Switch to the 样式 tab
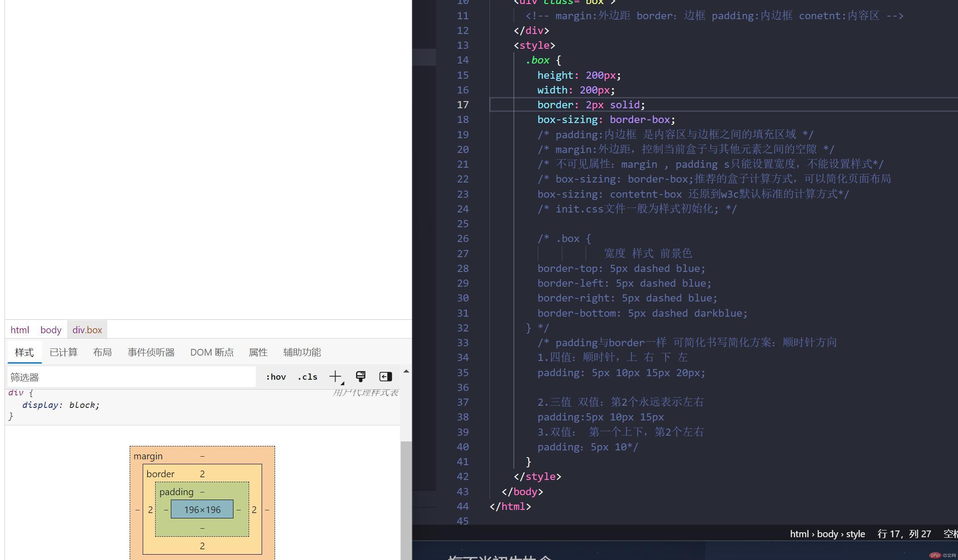 (24, 352)
